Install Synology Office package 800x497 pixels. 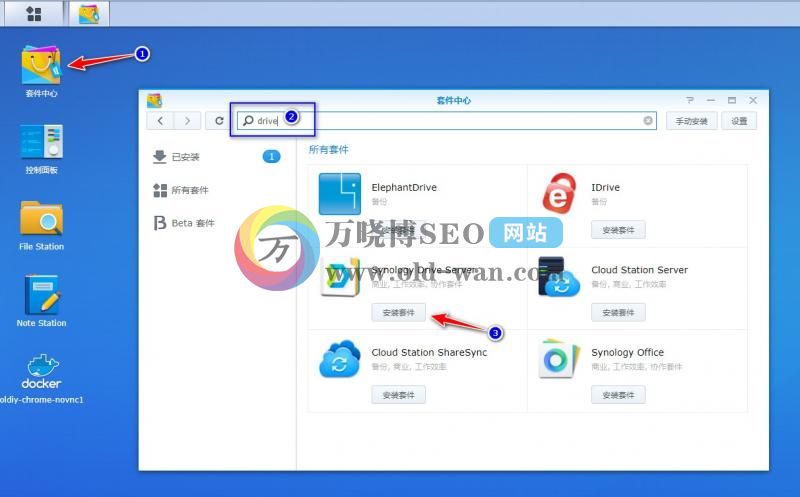[x=618, y=395]
